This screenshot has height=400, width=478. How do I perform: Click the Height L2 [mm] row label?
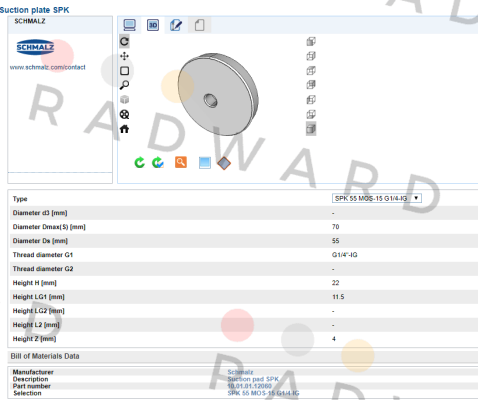(36, 325)
